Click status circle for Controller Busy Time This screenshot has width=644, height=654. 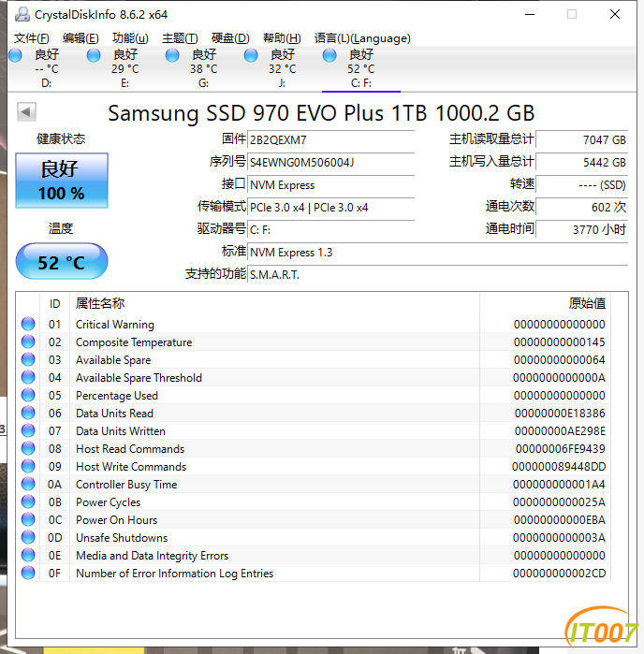coord(28,485)
